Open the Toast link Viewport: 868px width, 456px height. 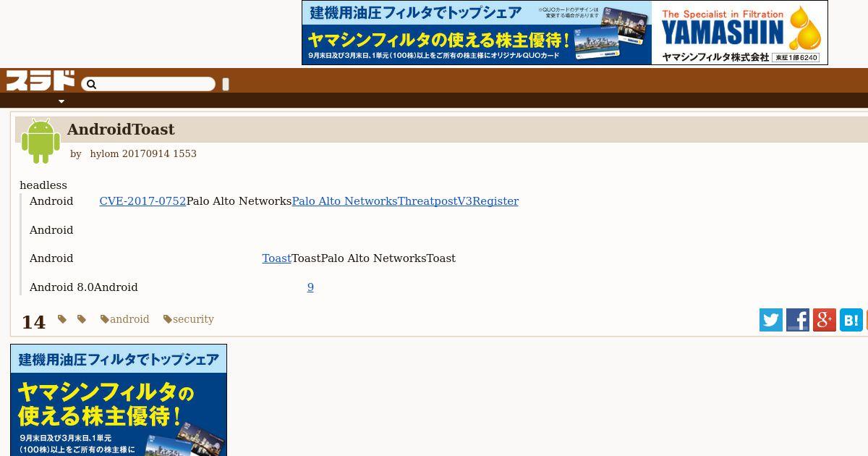tap(276, 258)
